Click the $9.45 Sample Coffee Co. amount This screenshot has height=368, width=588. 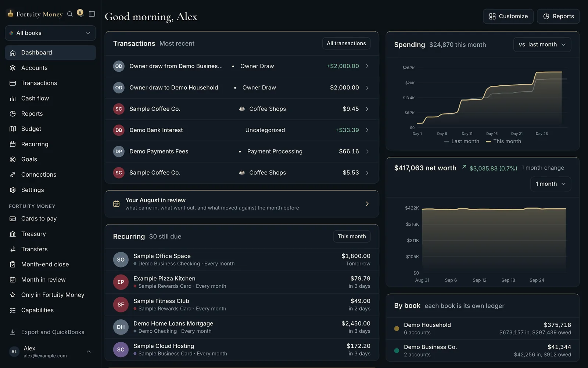click(351, 109)
